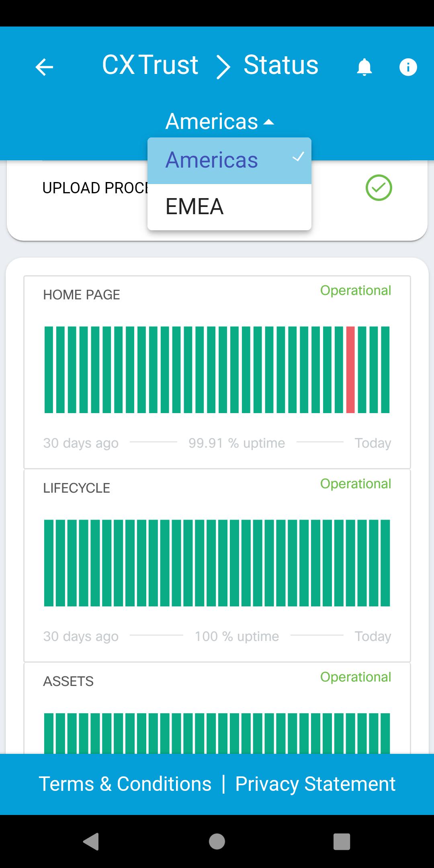Tap the Android home navigation button

click(x=217, y=841)
